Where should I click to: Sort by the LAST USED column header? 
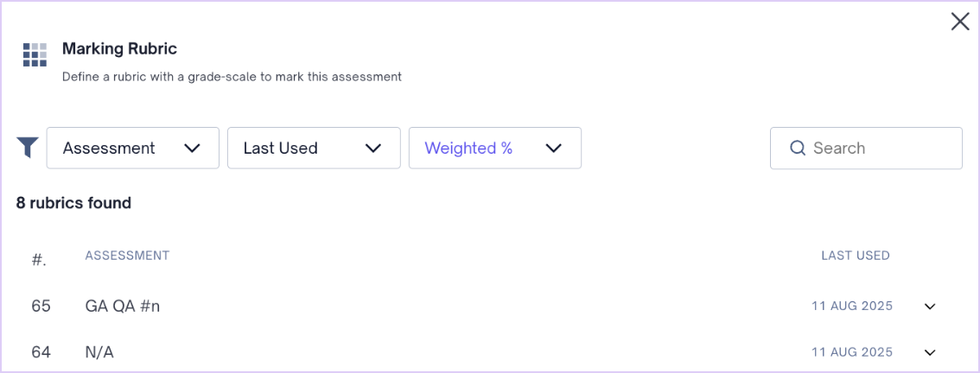(855, 256)
